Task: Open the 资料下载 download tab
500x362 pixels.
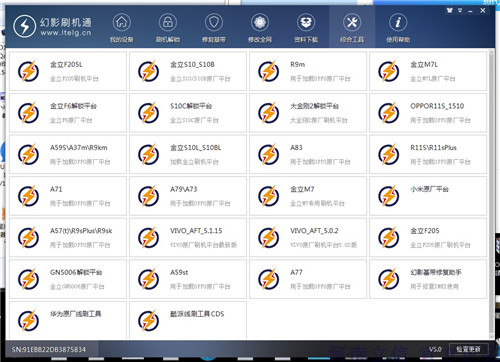Action: [x=306, y=28]
